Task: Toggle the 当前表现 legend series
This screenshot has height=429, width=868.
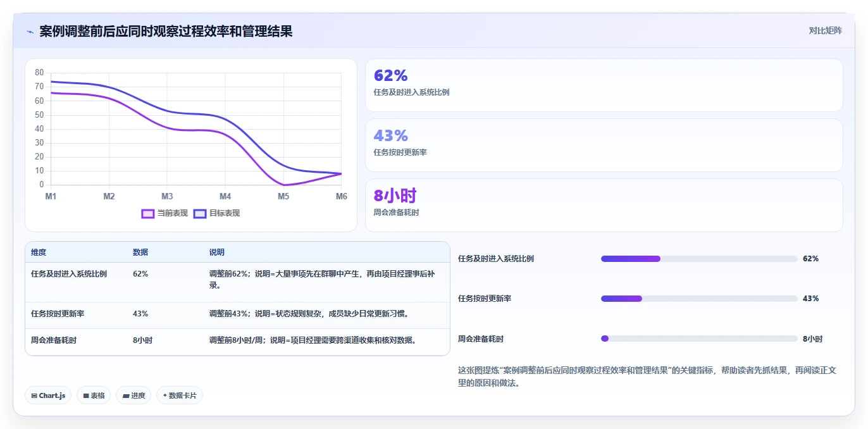Action: point(164,213)
